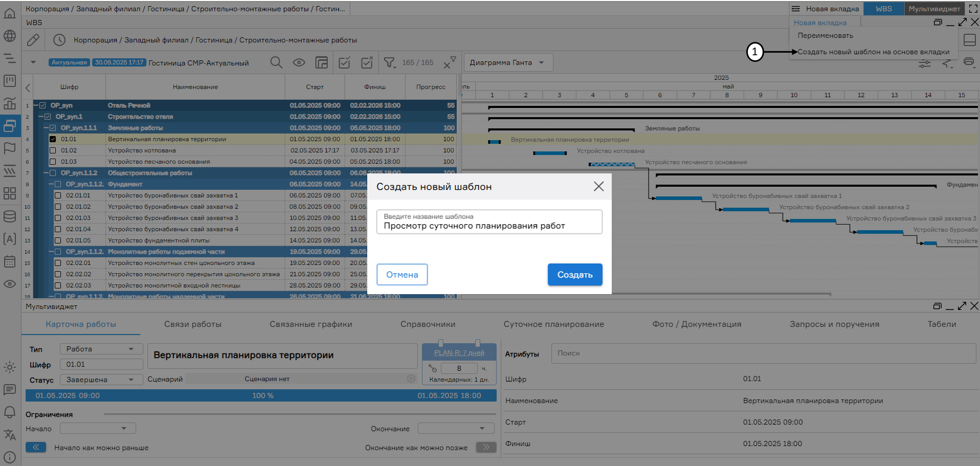Select the check-all tasks icon
Image resolution: width=980 pixels, height=466 pixels.
coord(344,62)
